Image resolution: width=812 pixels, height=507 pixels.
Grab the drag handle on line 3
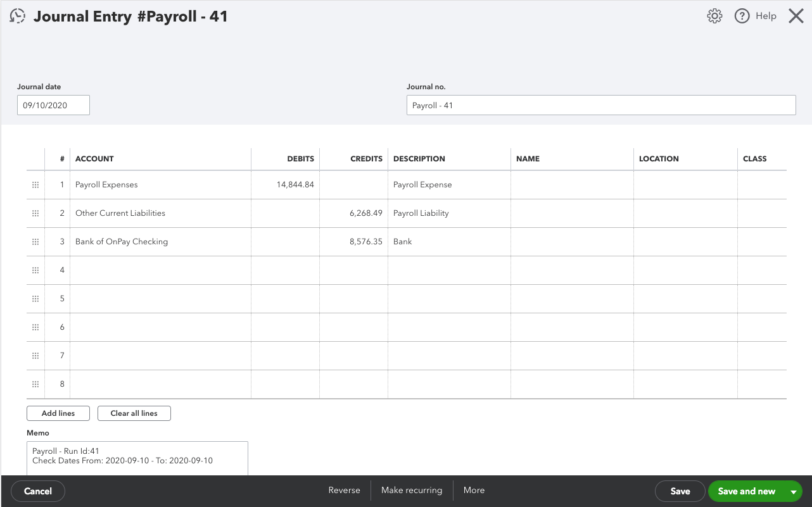35,241
